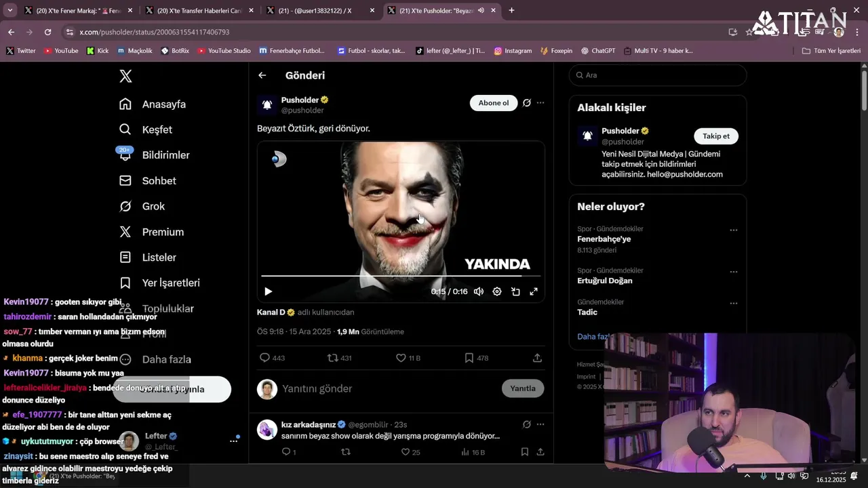
Task: Open options for Fenerbahçe'ye trend
Action: (x=734, y=230)
